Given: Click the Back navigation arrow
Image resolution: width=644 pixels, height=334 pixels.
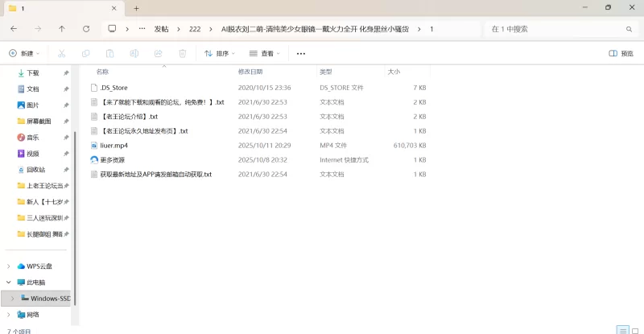Looking at the screenshot, I should 14,29.
